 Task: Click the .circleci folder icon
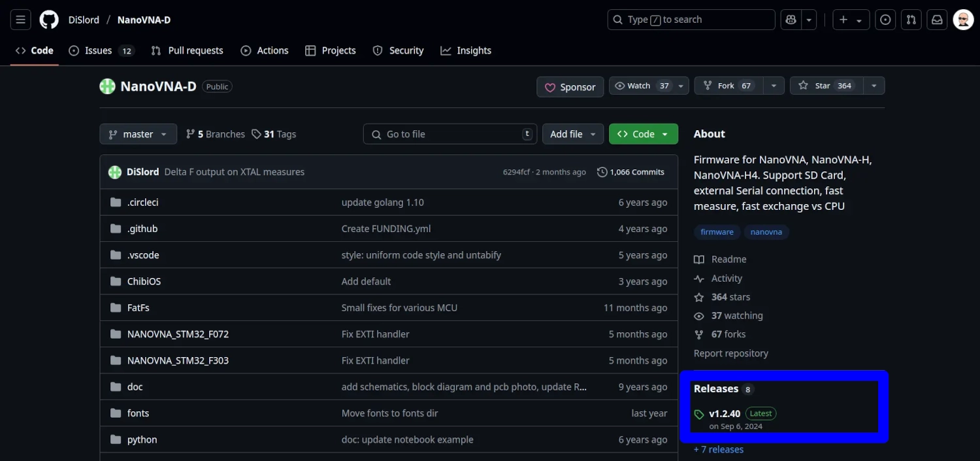tap(116, 202)
